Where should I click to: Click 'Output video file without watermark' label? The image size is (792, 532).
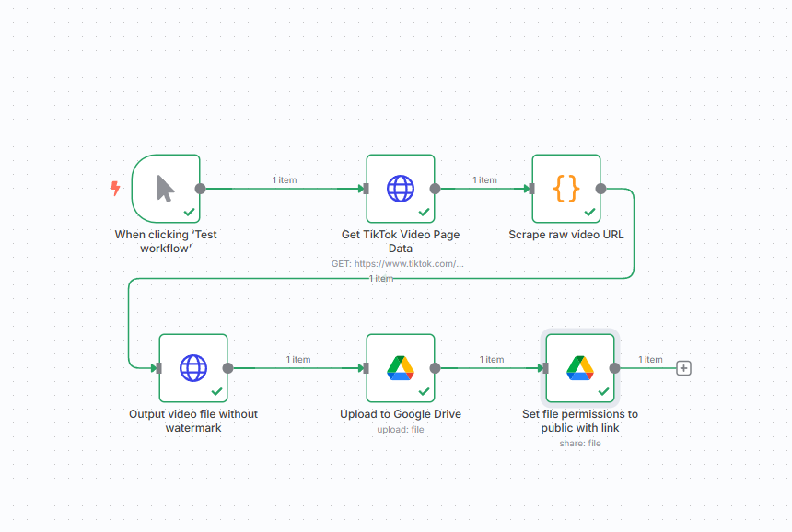(x=193, y=421)
